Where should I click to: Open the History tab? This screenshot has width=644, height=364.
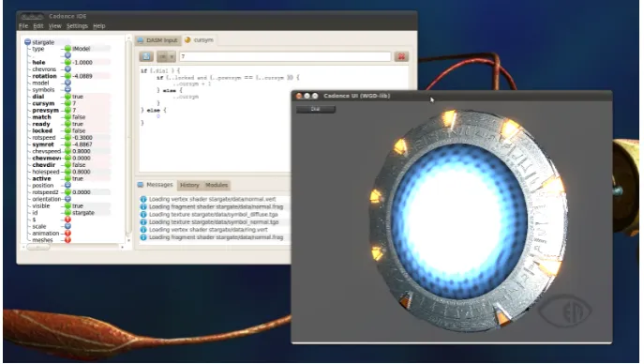point(189,186)
